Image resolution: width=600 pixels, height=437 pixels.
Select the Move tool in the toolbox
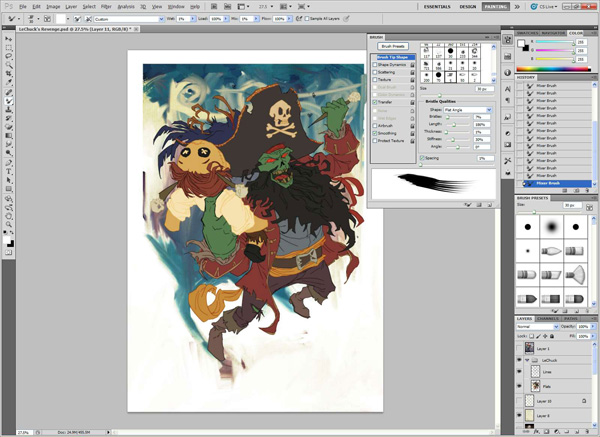[x=8, y=39]
